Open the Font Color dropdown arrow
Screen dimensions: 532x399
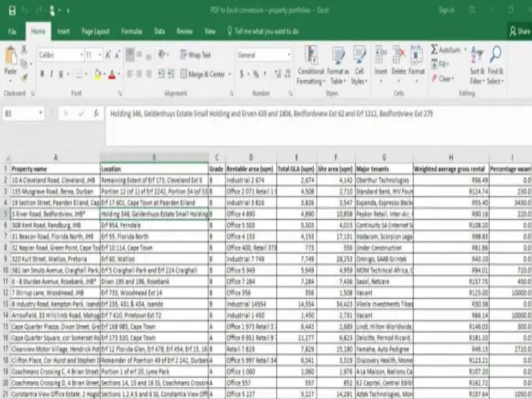point(119,74)
